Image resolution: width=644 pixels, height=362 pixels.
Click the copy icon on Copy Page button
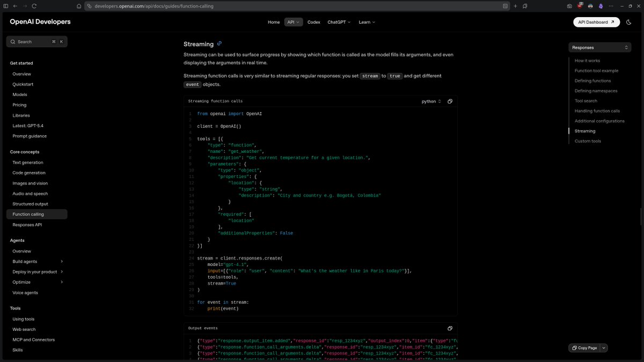click(575, 348)
